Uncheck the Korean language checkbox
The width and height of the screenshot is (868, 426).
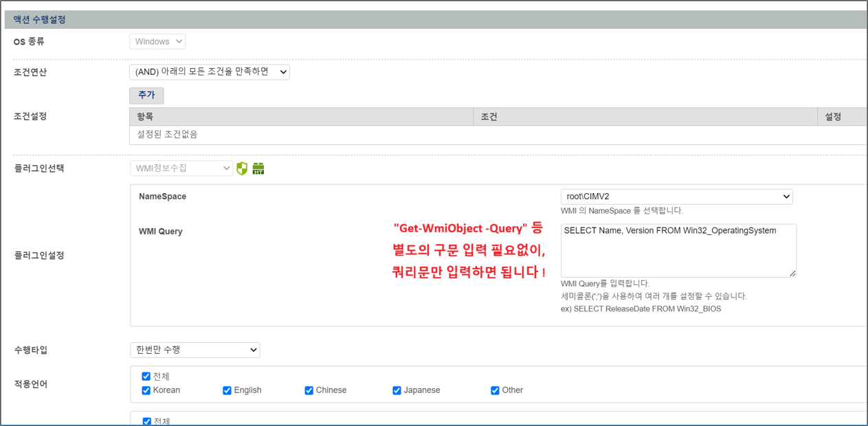pyautogui.click(x=146, y=390)
